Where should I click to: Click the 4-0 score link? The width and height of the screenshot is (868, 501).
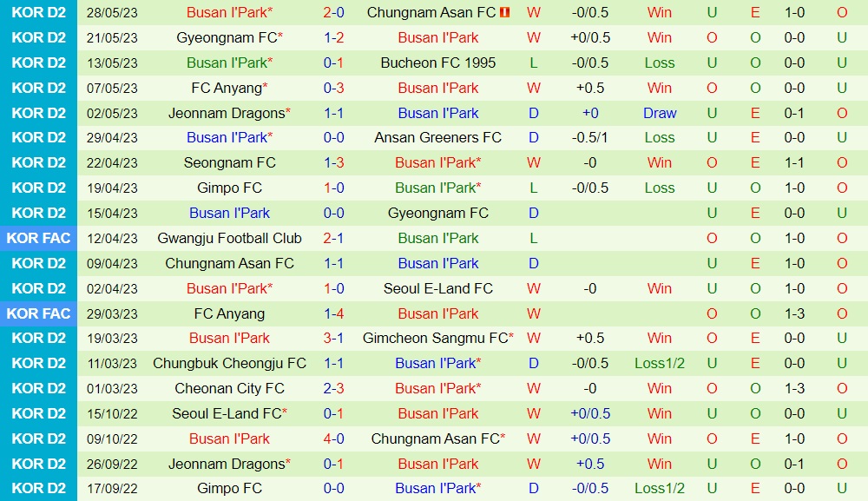point(334,438)
